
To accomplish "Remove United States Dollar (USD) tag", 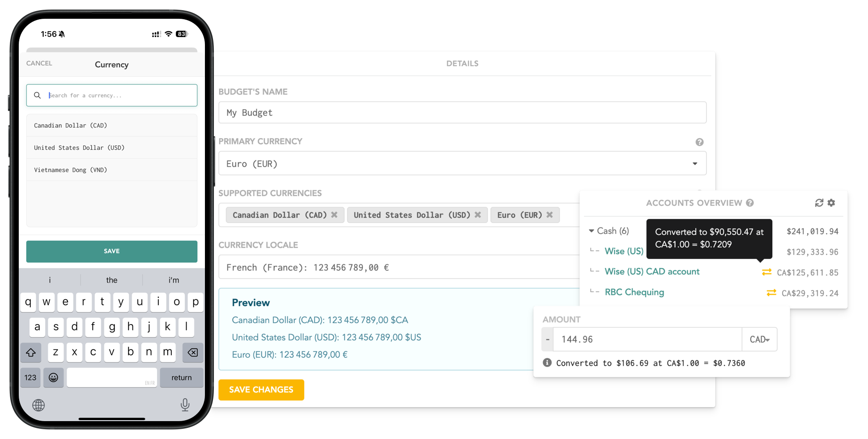I will (478, 215).
